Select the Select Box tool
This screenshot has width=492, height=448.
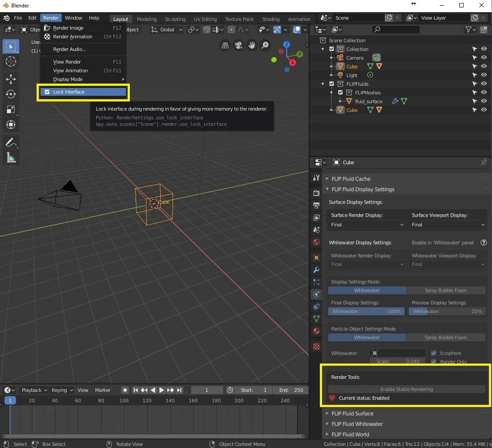coord(11,47)
